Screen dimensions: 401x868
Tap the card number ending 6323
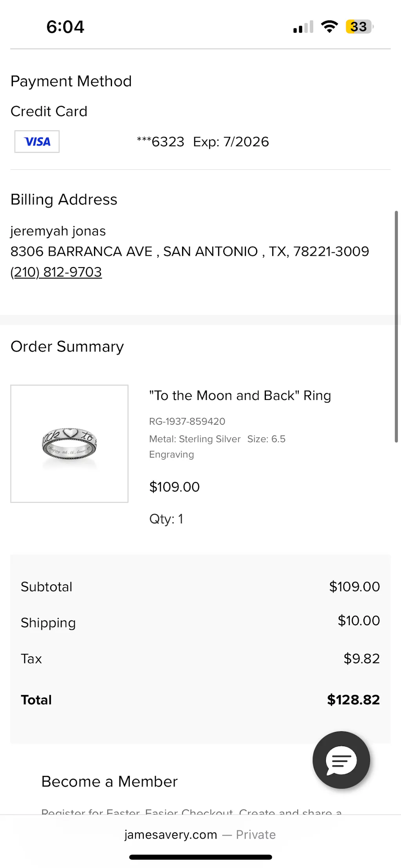point(161,142)
